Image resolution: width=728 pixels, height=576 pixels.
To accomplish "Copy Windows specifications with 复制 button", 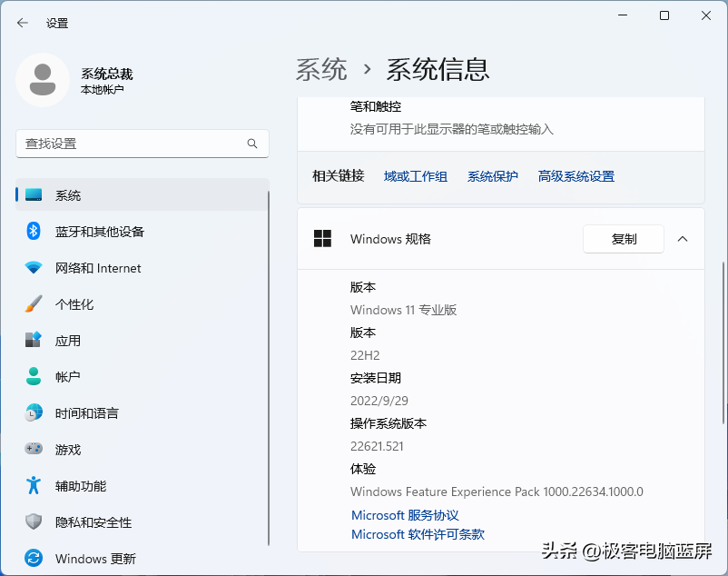I will point(624,239).
